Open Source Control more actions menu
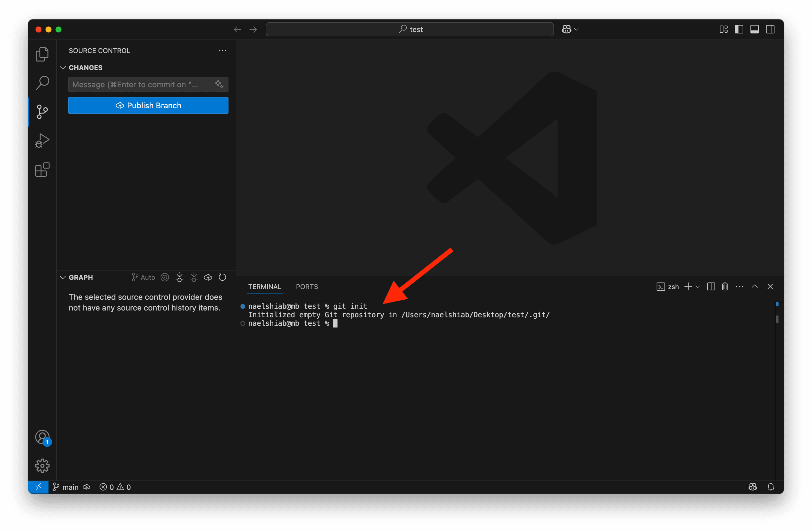Viewport: 812px width, 531px height. pyautogui.click(x=222, y=50)
